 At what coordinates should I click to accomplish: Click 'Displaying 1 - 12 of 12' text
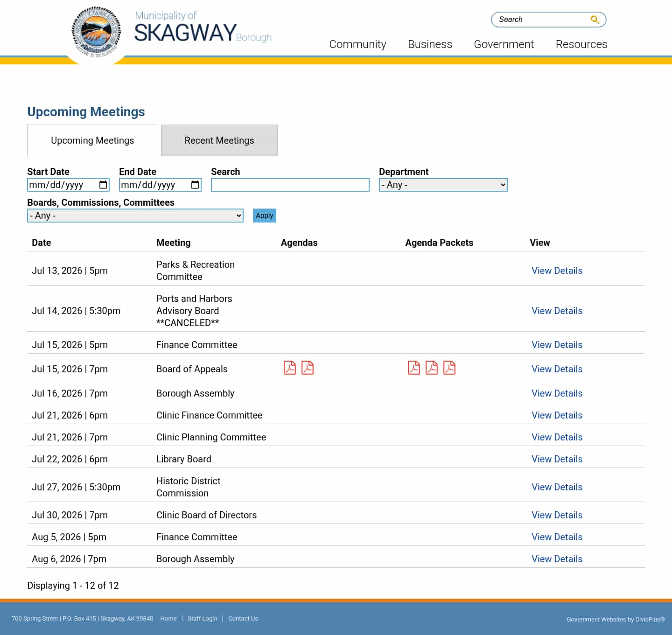coord(73,586)
